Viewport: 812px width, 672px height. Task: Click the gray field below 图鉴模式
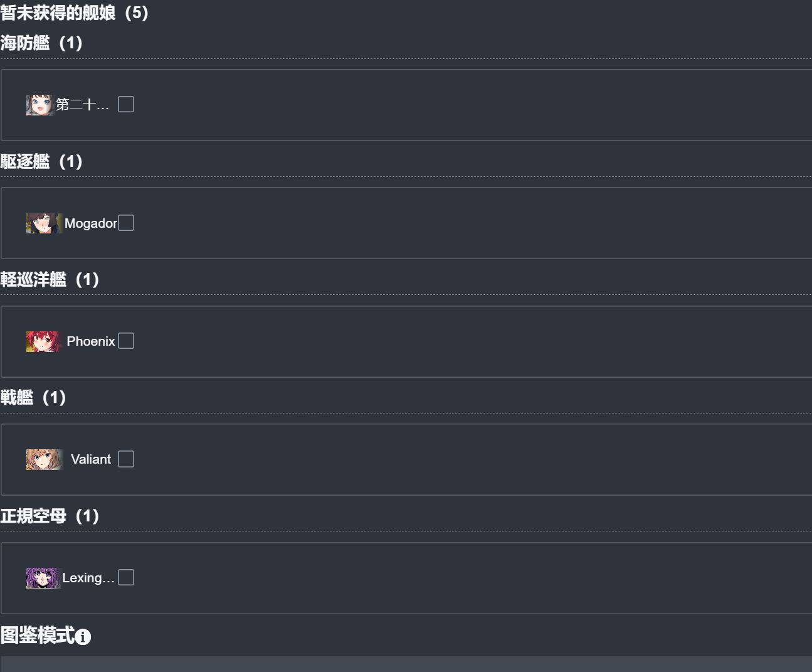click(x=406, y=664)
